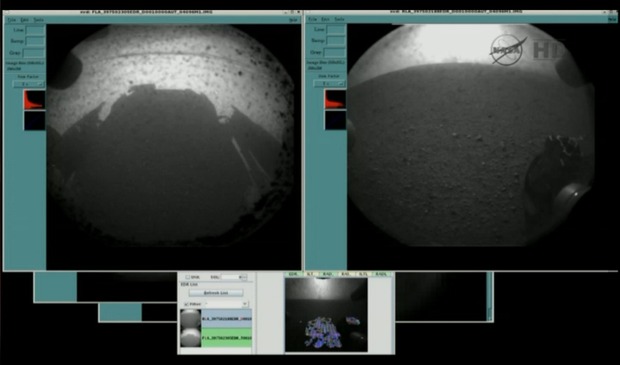The image size is (620, 365).
Task: Open the File menu in left viewer
Action: point(12,20)
